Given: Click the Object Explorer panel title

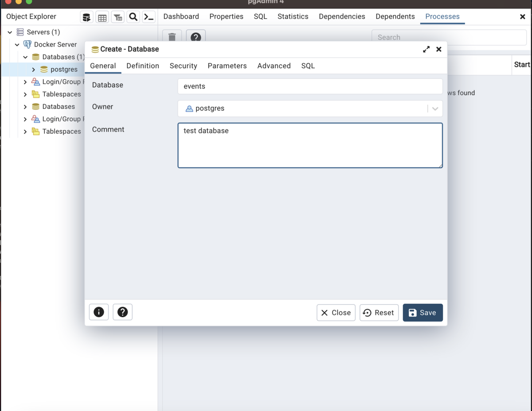Looking at the screenshot, I should [31, 16].
